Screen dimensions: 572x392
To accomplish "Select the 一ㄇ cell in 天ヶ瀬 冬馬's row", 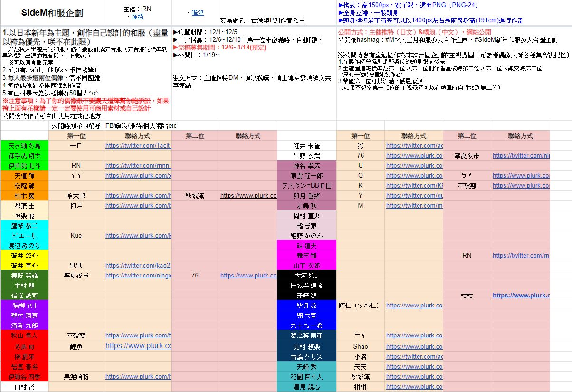I will pos(76,145).
